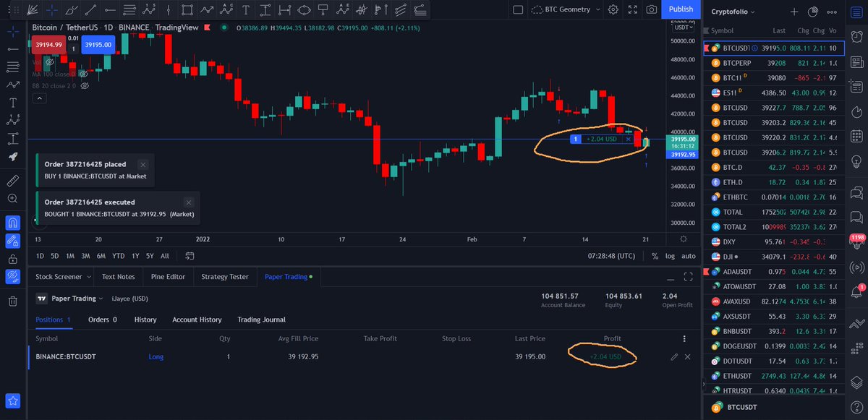Toggle lock all drawings padlock icon
868x420 pixels.
click(12, 258)
